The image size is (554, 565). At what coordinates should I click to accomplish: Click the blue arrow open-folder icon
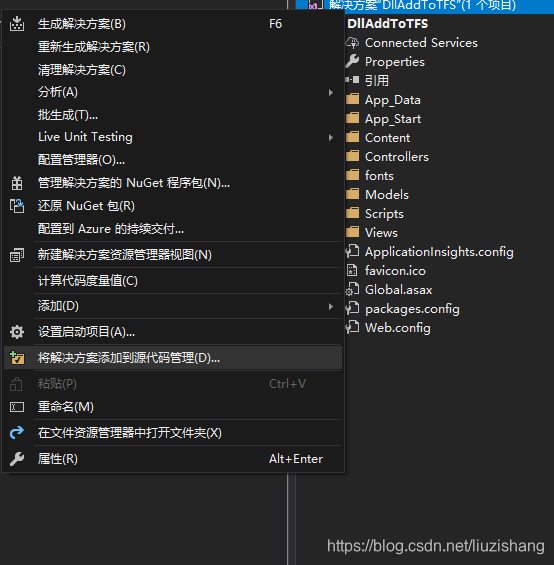[x=17, y=432]
